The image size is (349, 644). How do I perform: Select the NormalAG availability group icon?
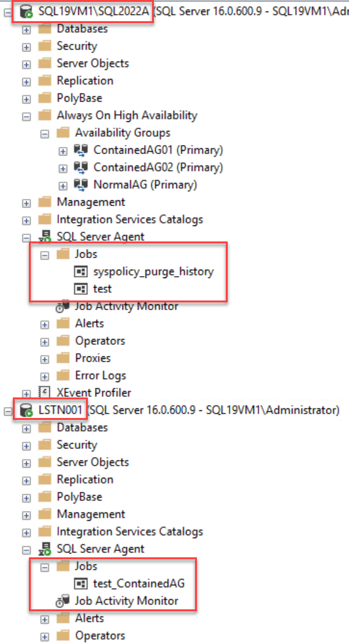[x=81, y=185]
